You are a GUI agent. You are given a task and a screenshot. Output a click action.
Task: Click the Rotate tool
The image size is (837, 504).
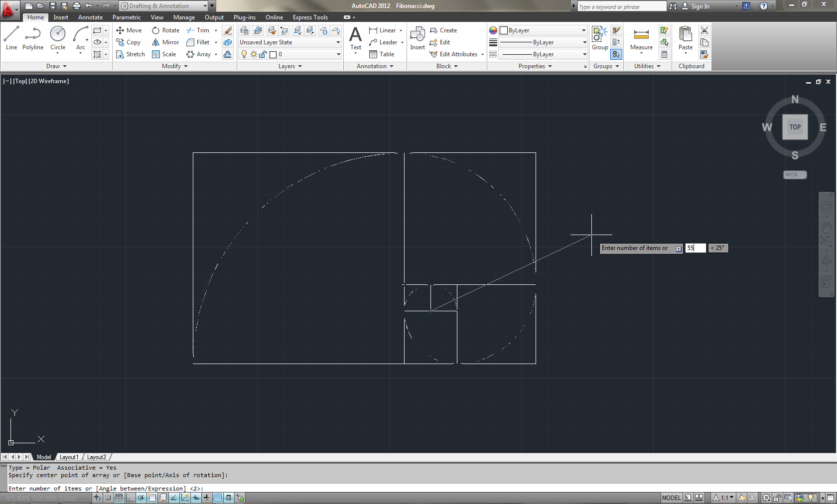tap(166, 30)
